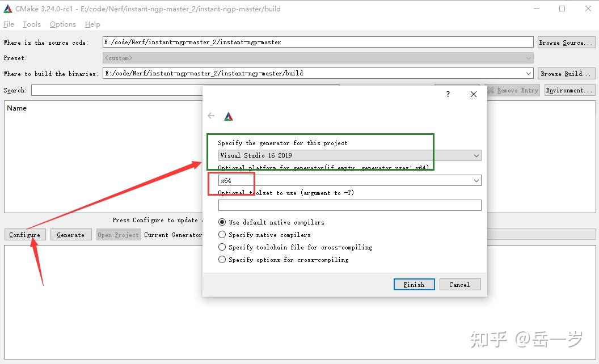The height and width of the screenshot is (364, 599).
Task: Open the Environment settings
Action: pos(570,90)
